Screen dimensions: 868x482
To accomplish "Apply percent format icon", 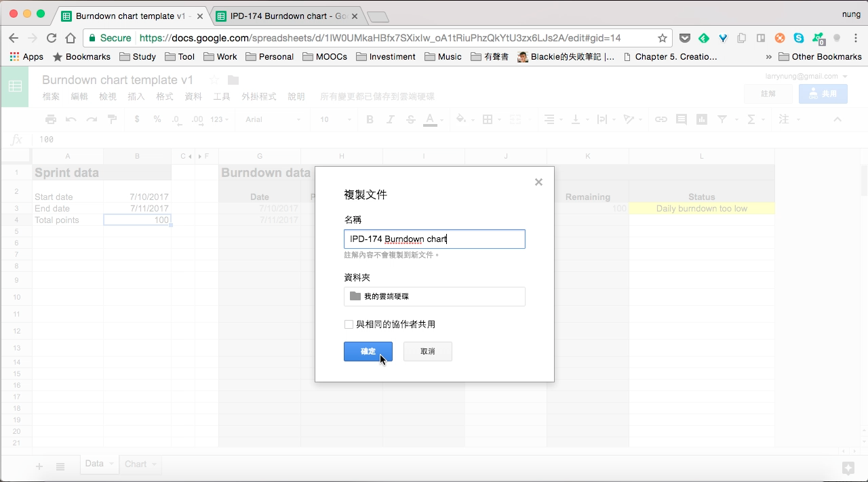I will pyautogui.click(x=157, y=119).
